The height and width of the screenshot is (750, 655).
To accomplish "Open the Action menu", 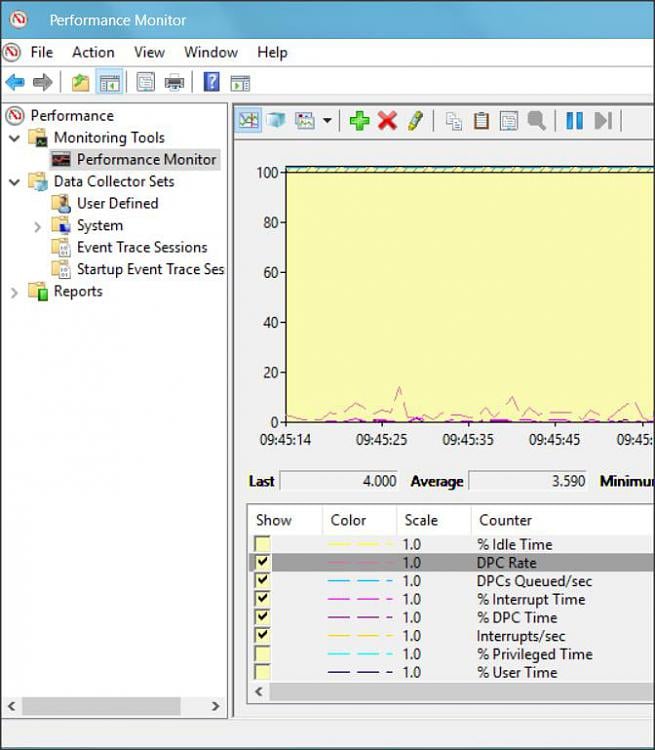I will (93, 52).
